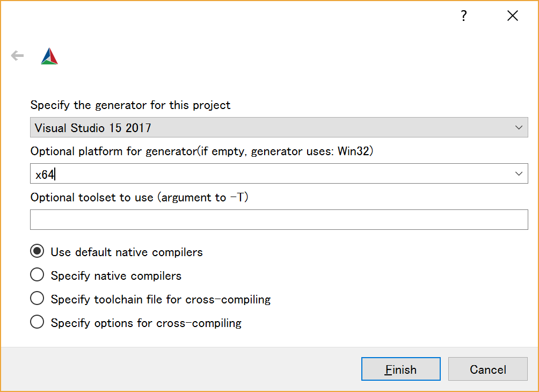539x392 pixels.
Task: Focus the optional toolset input box
Action: [279, 220]
